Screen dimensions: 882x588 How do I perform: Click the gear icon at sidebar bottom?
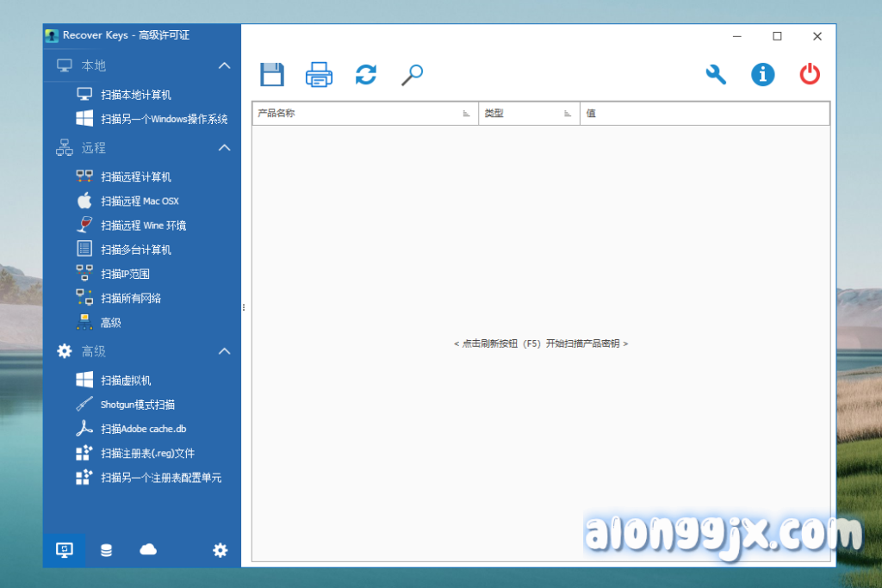[x=220, y=550]
